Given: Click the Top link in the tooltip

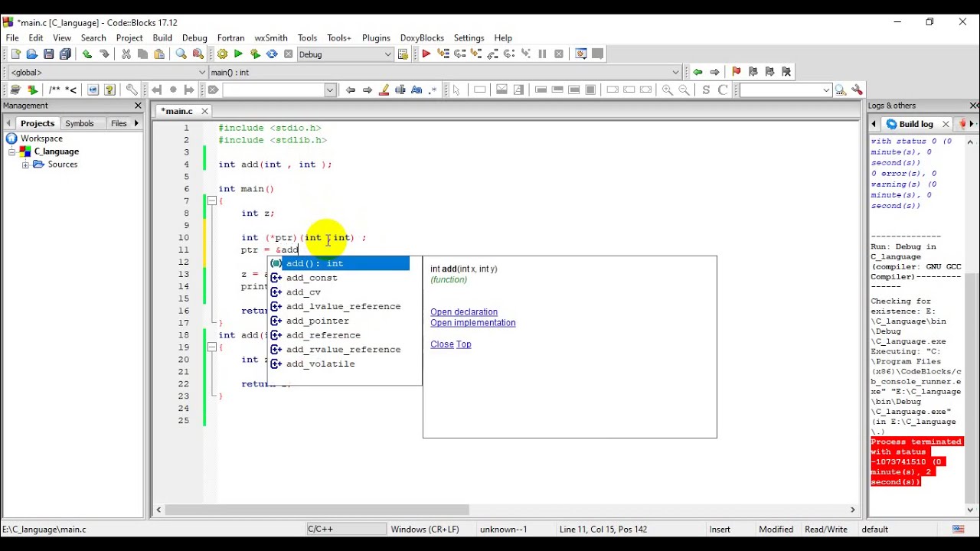Looking at the screenshot, I should 464,344.
